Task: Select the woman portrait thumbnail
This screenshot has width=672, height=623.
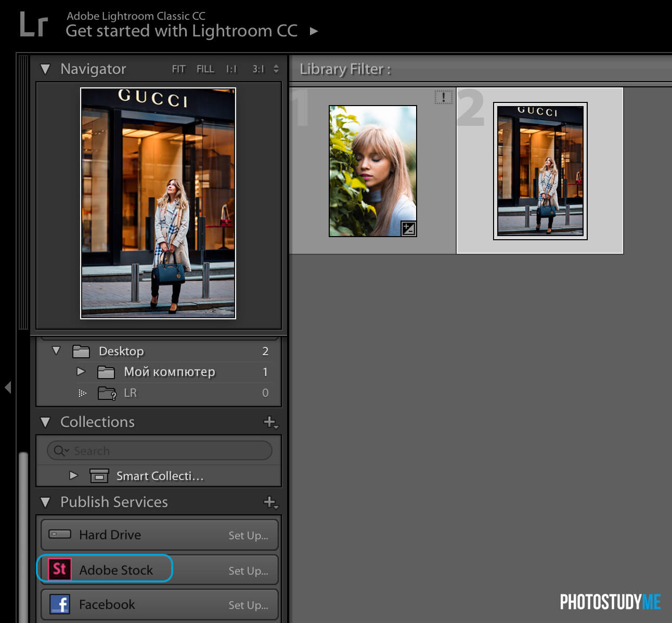Action: [x=373, y=171]
